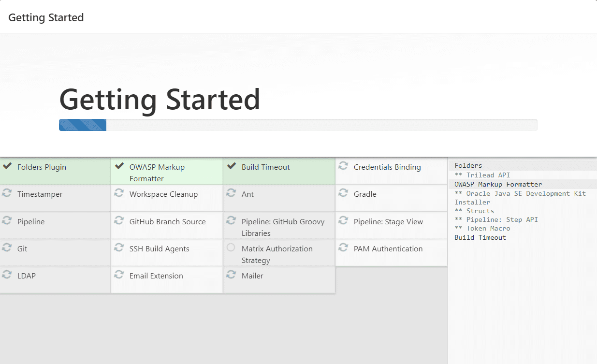Select the "Email Extension" plugin name
597x364 pixels.
pos(156,276)
